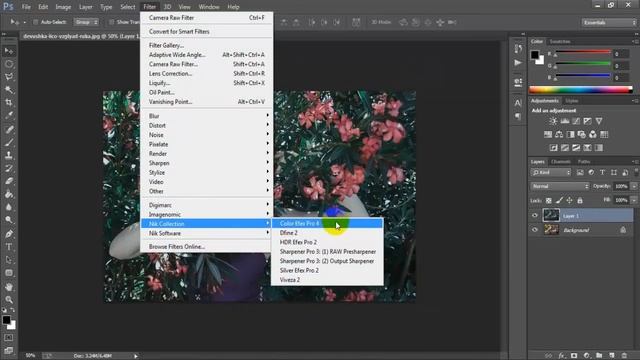Select the Elliptical Marquee tool
640x360 pixels.
pos(9,64)
